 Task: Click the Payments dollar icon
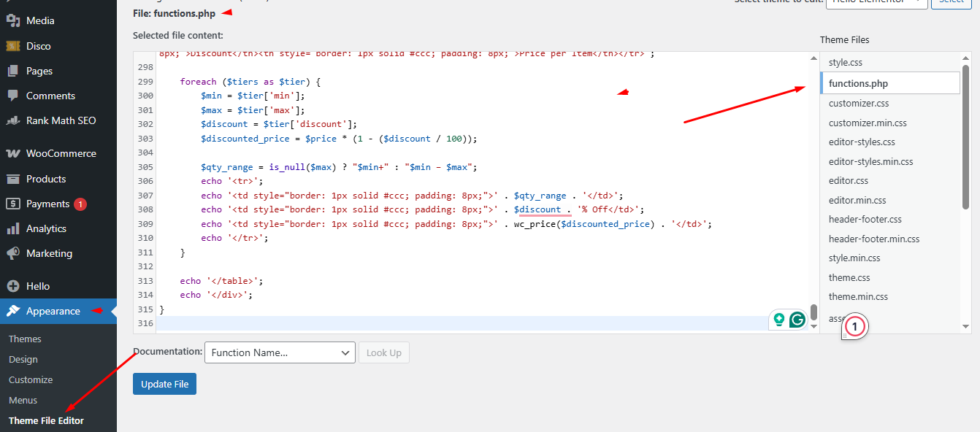tap(12, 204)
